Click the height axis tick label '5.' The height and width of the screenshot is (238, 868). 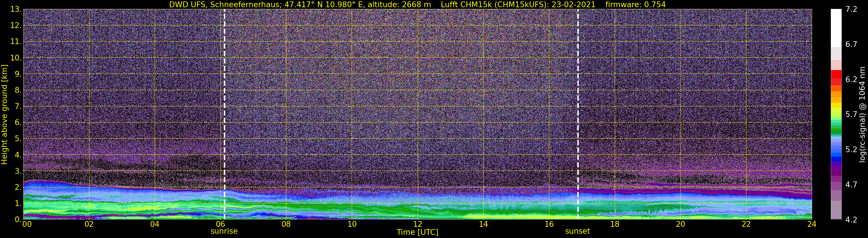pos(18,139)
